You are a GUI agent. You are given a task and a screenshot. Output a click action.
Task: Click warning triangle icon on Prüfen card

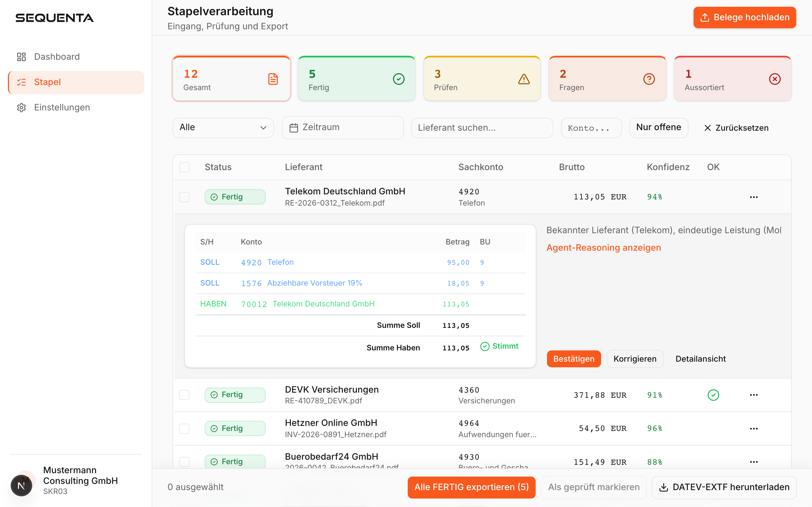point(524,79)
